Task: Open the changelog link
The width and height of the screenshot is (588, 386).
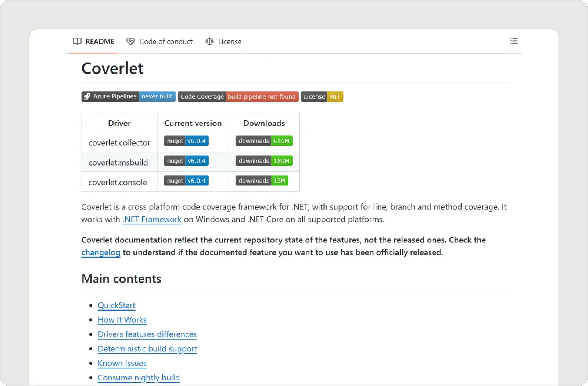Action: click(101, 252)
